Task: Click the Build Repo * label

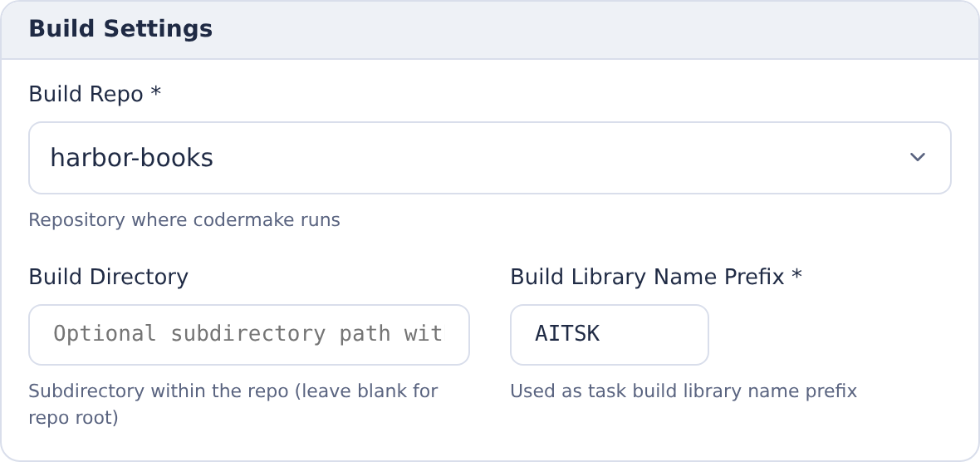Action: tap(95, 95)
